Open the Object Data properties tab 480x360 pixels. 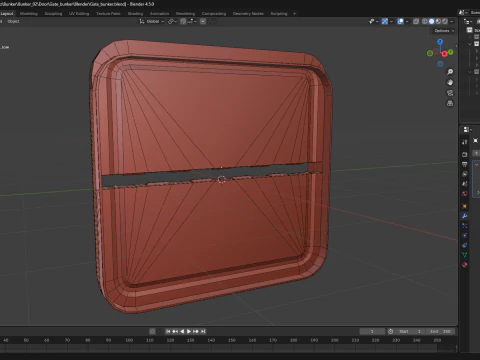(x=465, y=255)
